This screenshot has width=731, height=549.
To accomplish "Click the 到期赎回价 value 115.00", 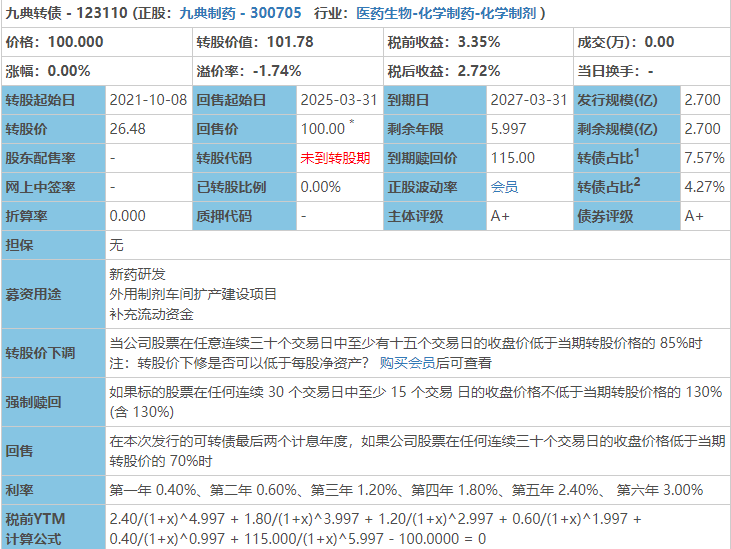I will coord(512,158).
